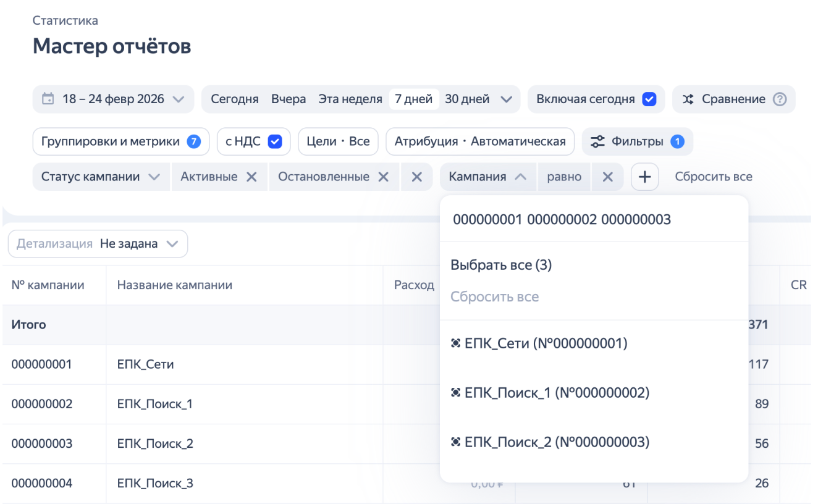Image resolution: width=818 pixels, height=504 pixels.
Task: Click the Название кампании column header
Action: click(175, 285)
